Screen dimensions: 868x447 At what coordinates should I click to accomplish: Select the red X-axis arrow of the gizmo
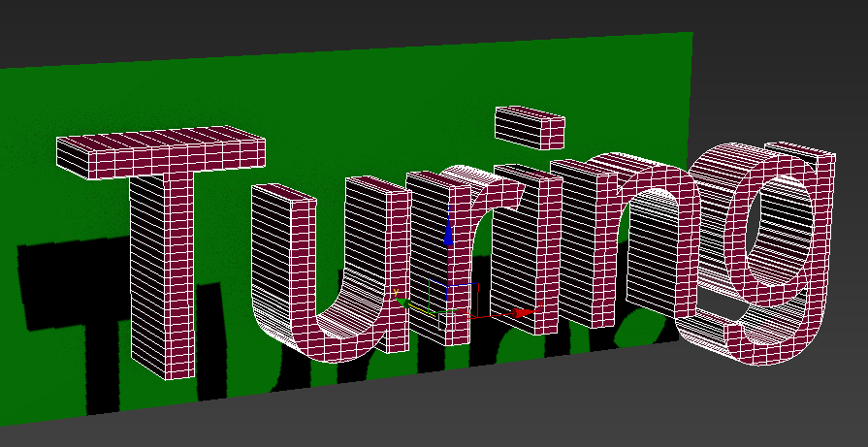pyautogui.click(x=525, y=313)
